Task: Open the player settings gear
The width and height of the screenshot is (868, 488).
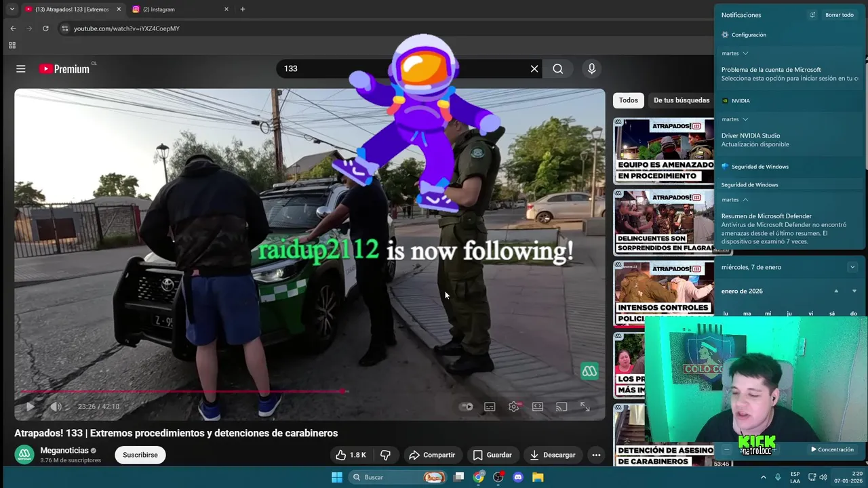Action: click(514, 407)
